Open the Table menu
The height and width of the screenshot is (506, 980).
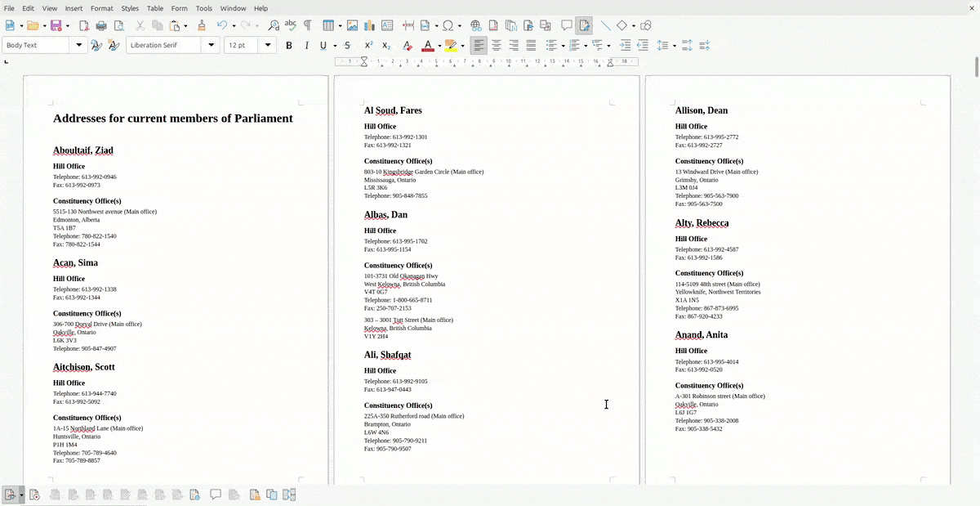point(154,8)
